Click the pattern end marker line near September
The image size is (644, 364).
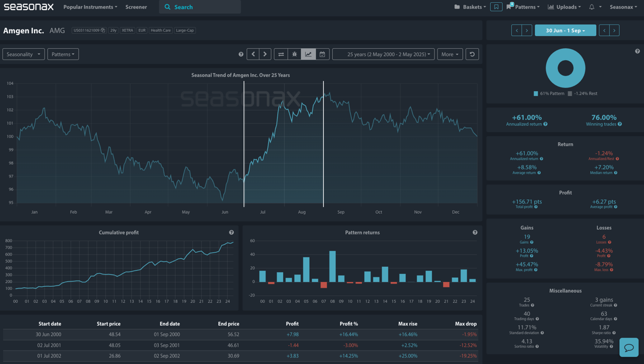pos(323,144)
